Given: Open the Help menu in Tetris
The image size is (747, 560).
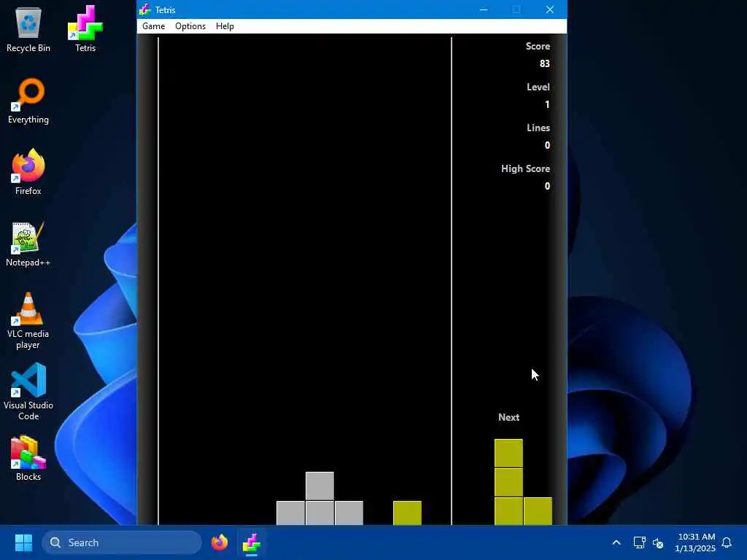Looking at the screenshot, I should pos(225,26).
